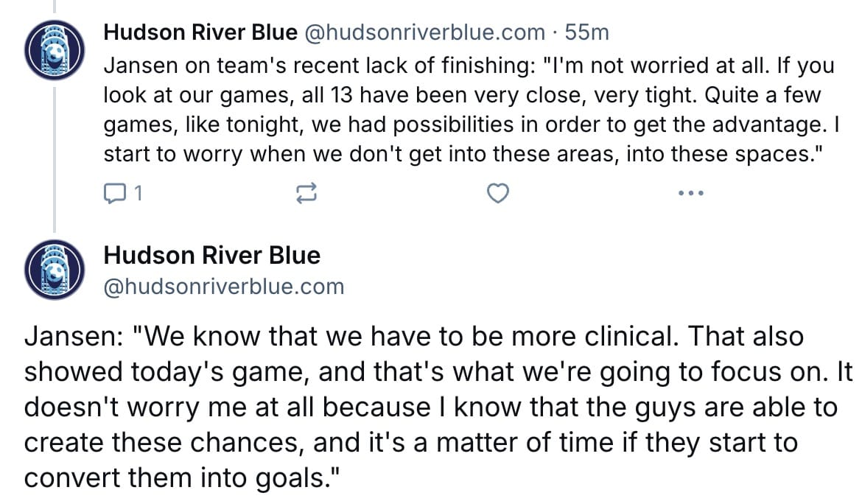
Task: Click the reply count number 1
Action: (138, 194)
